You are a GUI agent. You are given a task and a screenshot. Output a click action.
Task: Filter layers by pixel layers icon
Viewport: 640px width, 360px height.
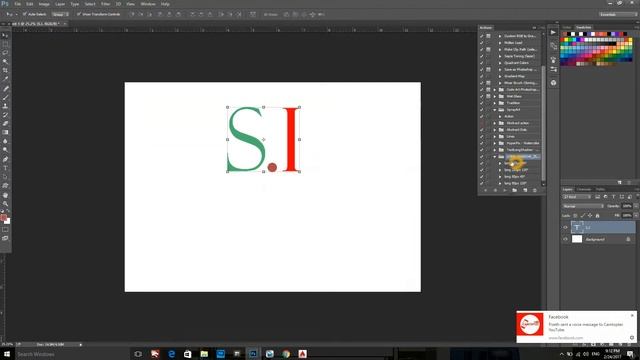point(598,197)
